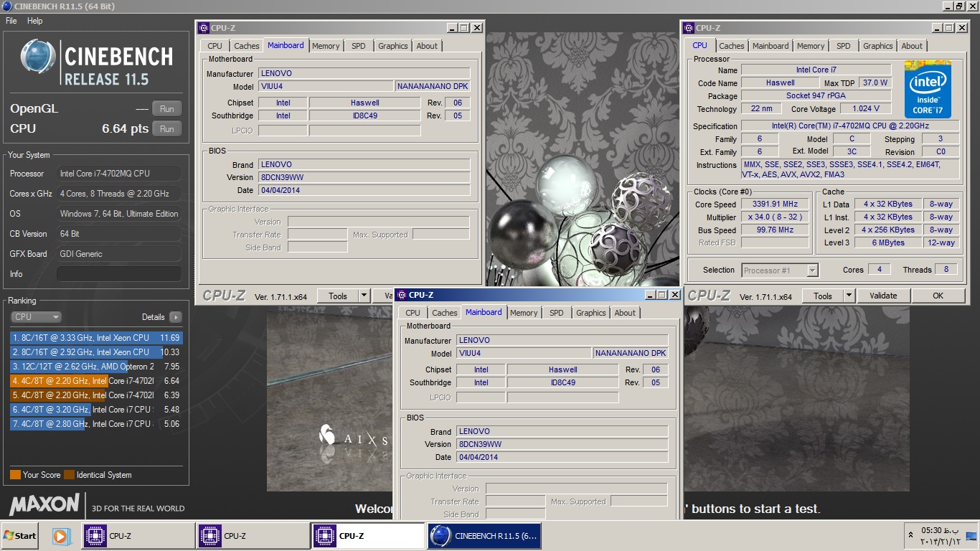Click the Cinebench title bar app icon
The image size is (980, 551).
(x=6, y=6)
